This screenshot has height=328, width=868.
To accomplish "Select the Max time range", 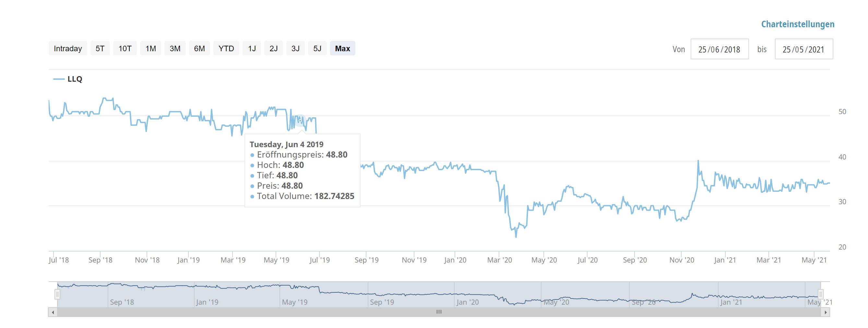I will 342,49.
